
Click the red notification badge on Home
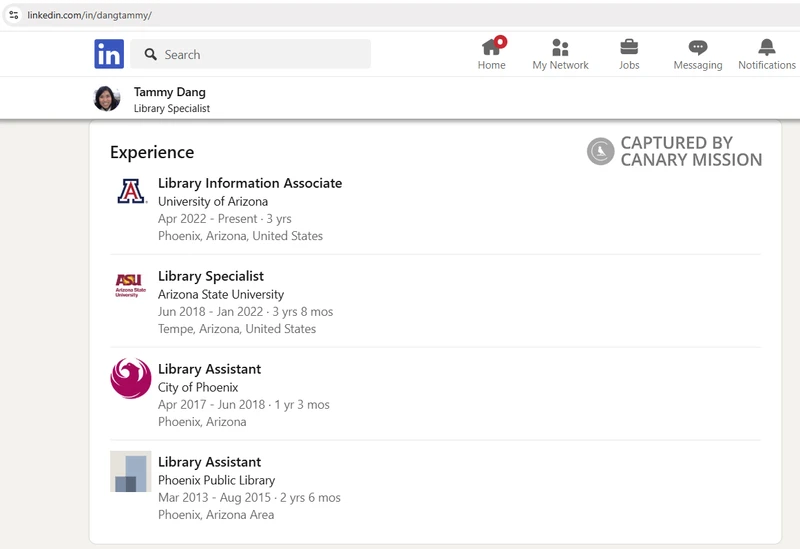pyautogui.click(x=501, y=42)
